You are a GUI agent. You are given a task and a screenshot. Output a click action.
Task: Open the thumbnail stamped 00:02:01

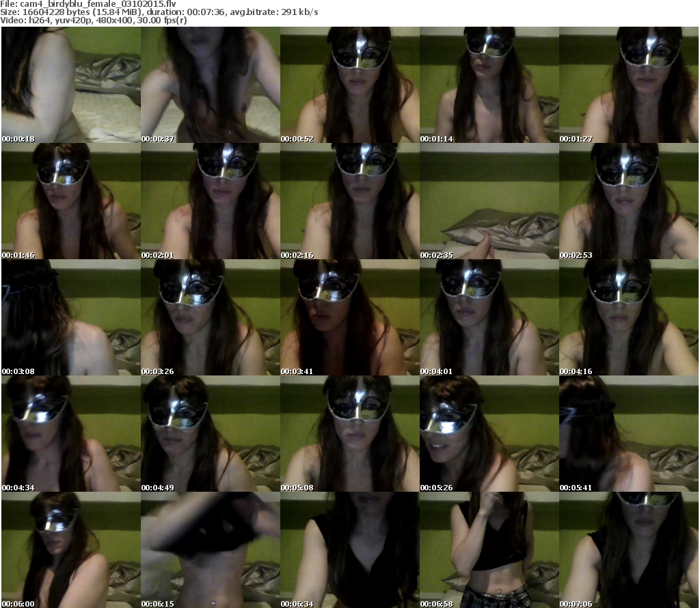click(x=211, y=201)
